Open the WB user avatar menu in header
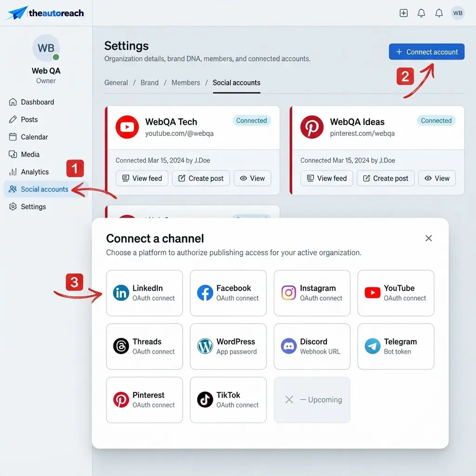 pos(457,13)
